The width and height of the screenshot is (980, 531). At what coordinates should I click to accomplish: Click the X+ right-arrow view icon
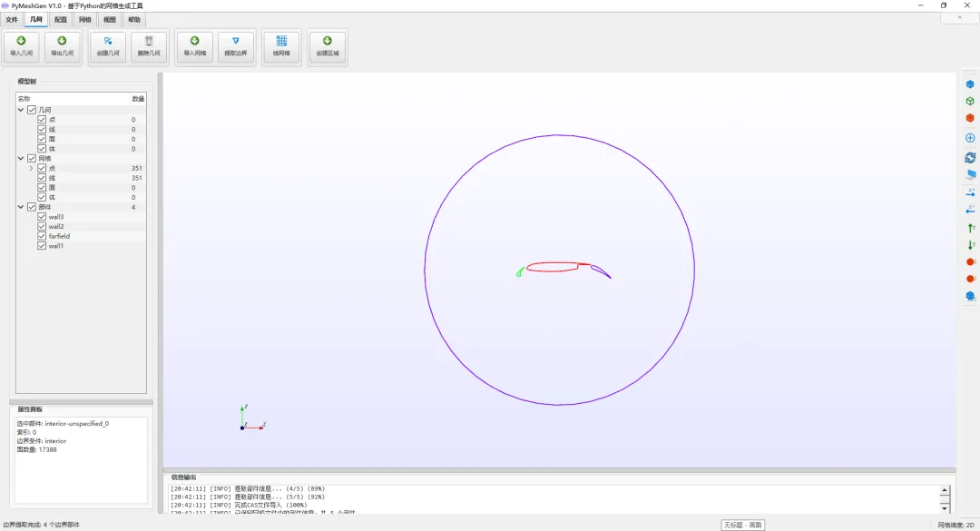(970, 192)
